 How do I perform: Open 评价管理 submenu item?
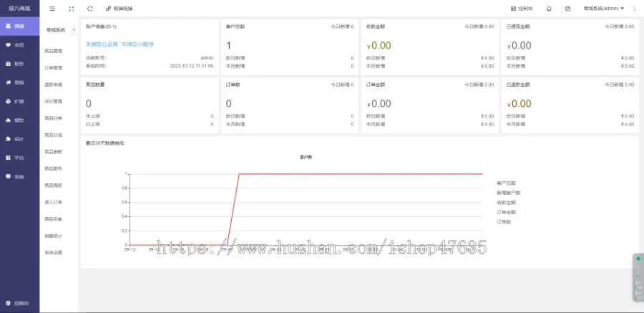54,102
